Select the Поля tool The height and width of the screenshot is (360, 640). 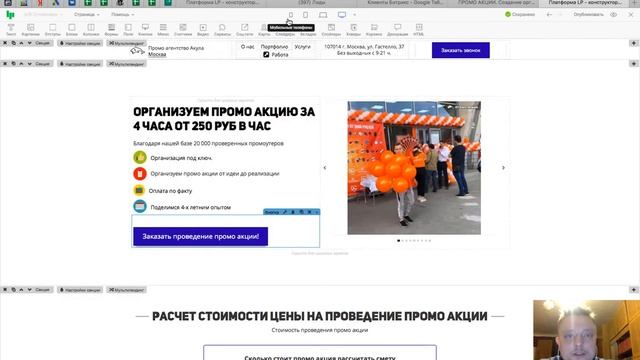point(128,30)
